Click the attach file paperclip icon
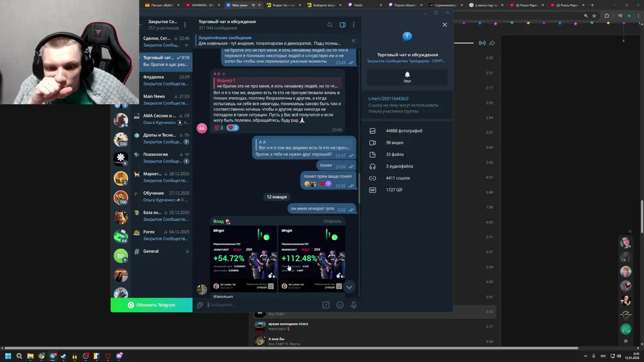The image size is (644, 362). (200, 305)
